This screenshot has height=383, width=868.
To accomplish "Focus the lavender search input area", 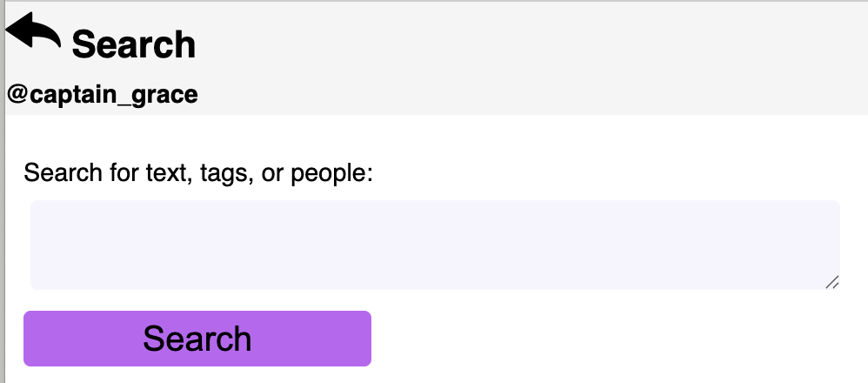I will (x=435, y=245).
